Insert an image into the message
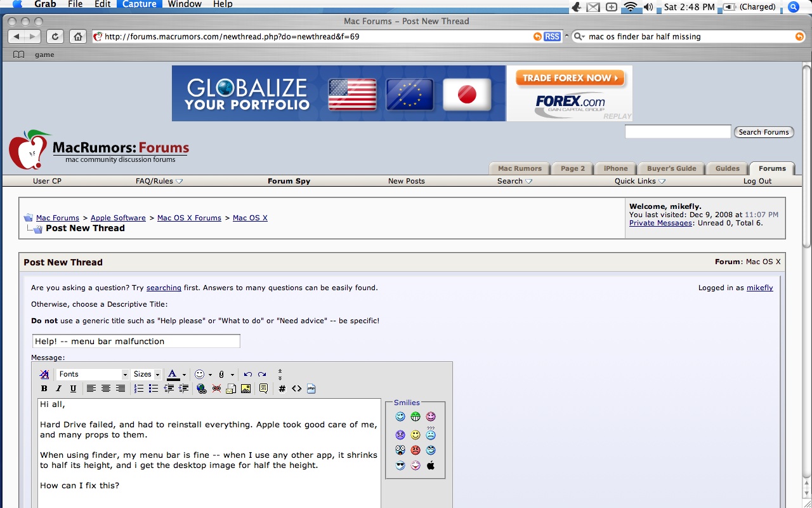Image resolution: width=812 pixels, height=508 pixels. point(246,389)
